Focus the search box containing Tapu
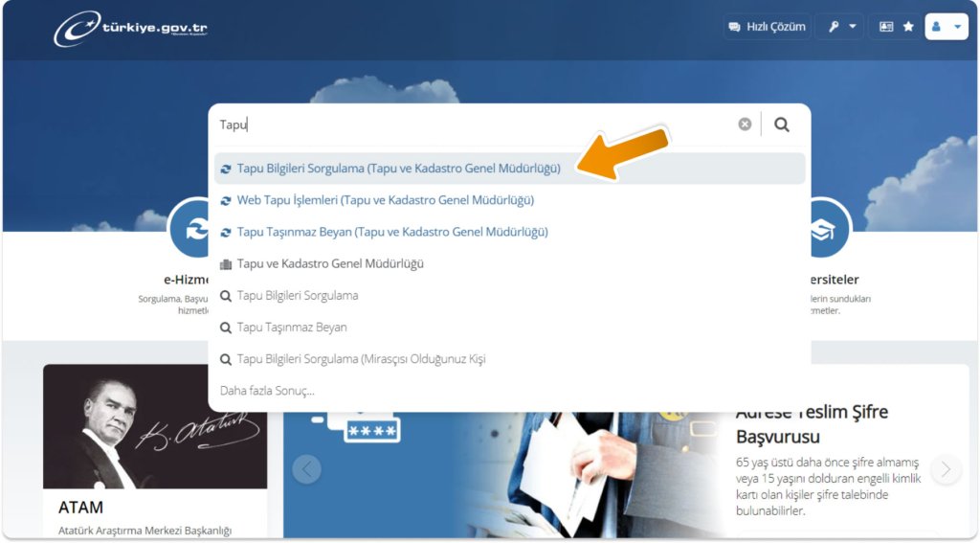Image resolution: width=980 pixels, height=543 pixels. pos(475,124)
